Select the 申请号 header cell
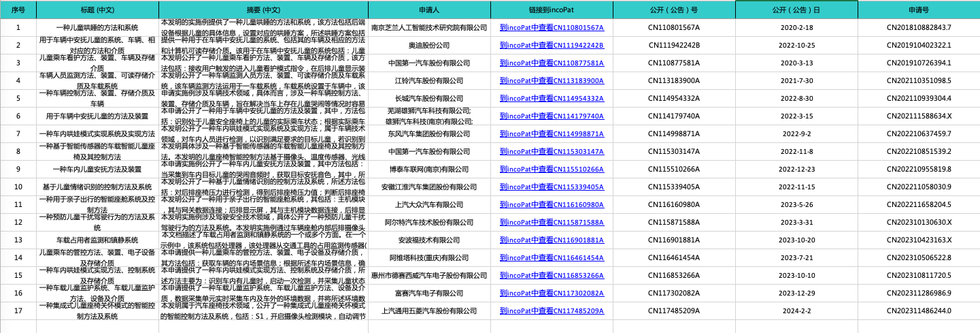This screenshot has height=333, width=980. pos(919,10)
